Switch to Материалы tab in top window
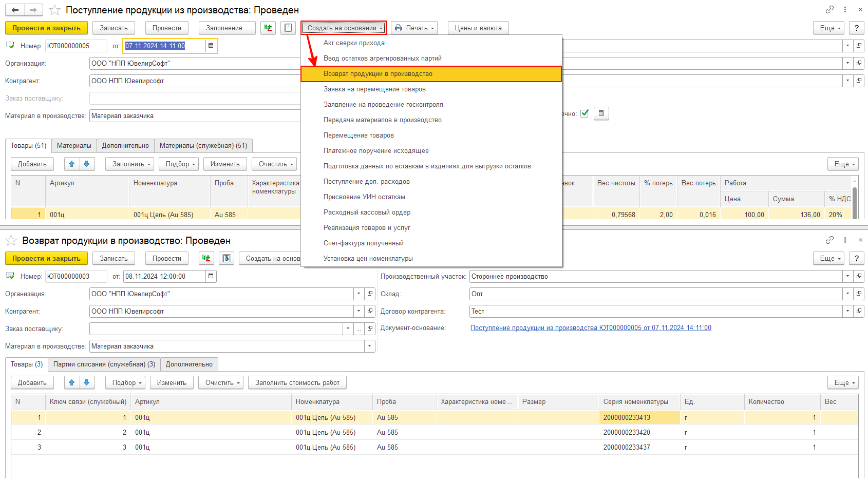868x483 pixels. click(x=74, y=146)
